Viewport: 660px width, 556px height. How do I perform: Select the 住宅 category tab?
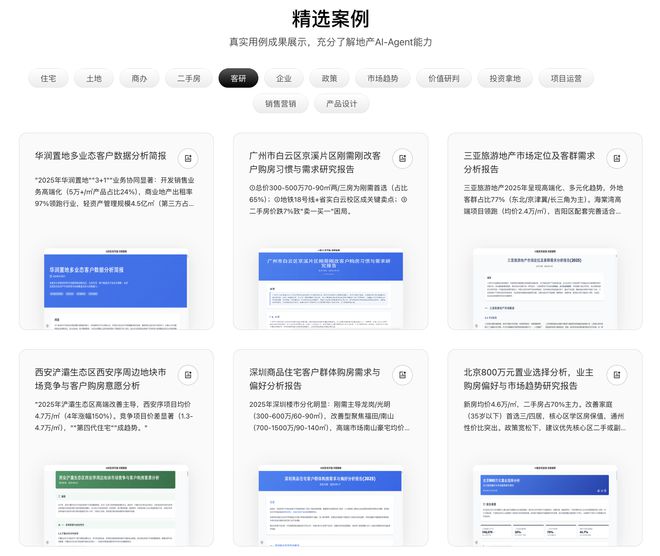tap(48, 78)
